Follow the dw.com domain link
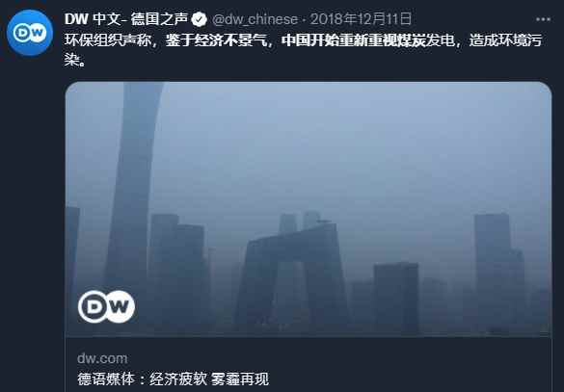 tap(102, 358)
